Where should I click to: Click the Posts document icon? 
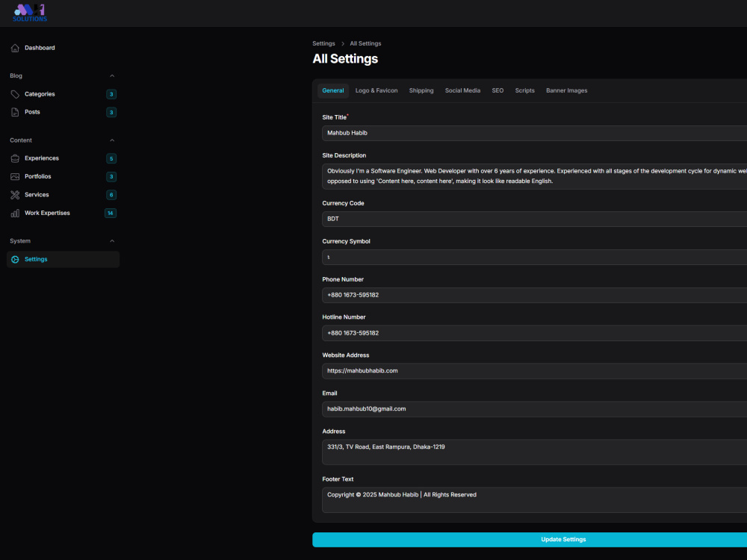(15, 113)
